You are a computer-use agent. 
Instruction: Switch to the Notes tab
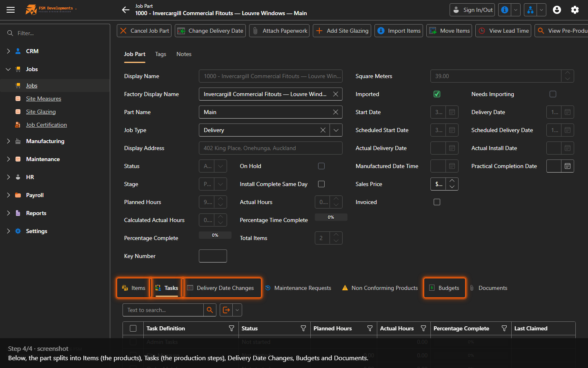click(x=184, y=54)
